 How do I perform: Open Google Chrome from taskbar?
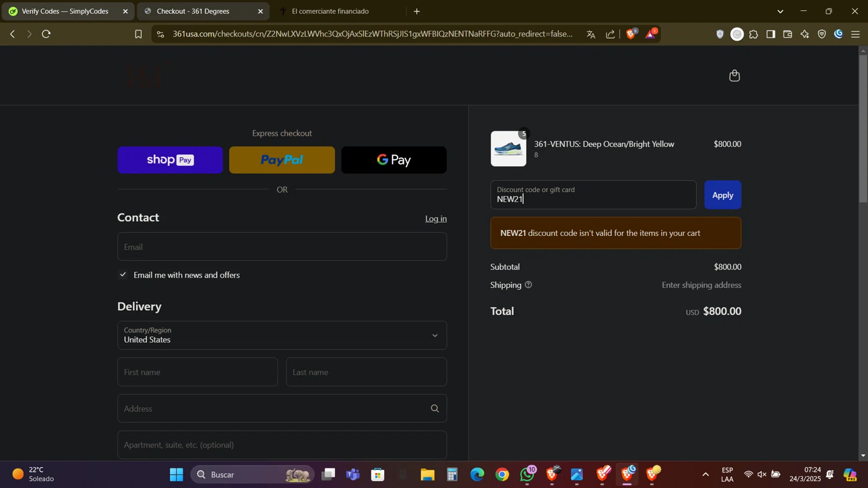coord(502,475)
